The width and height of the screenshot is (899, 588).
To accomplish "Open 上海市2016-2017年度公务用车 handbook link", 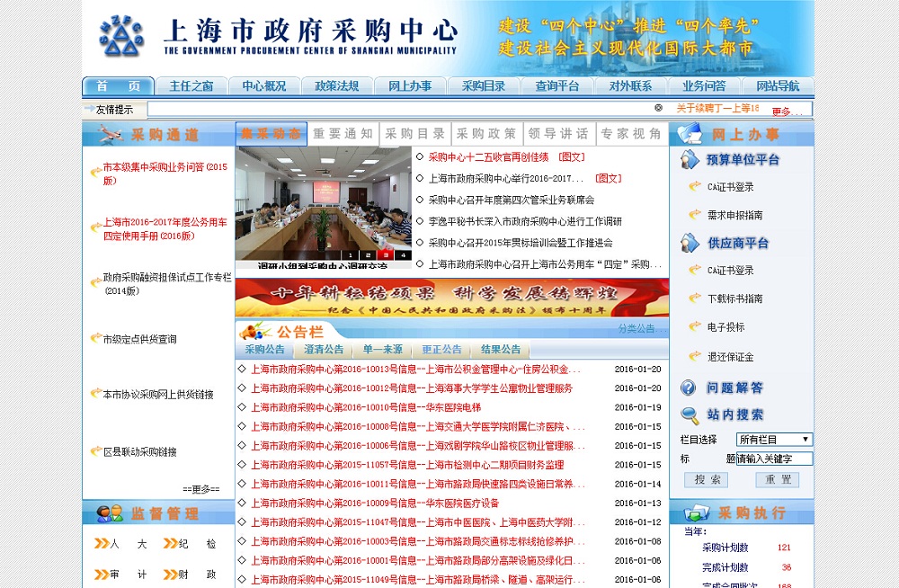I will click(165, 229).
